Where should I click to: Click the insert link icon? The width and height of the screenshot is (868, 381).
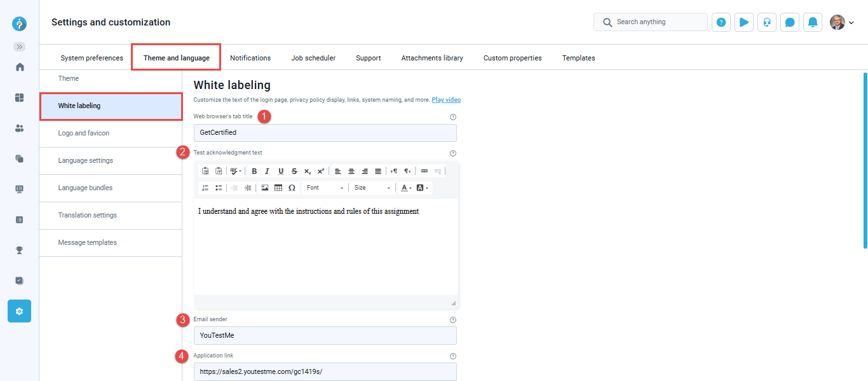(x=424, y=171)
